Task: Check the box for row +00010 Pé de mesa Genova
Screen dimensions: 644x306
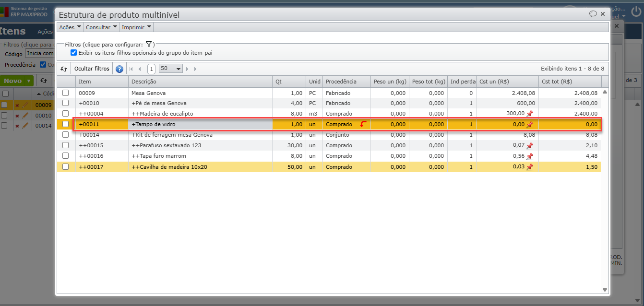Action: (66, 103)
